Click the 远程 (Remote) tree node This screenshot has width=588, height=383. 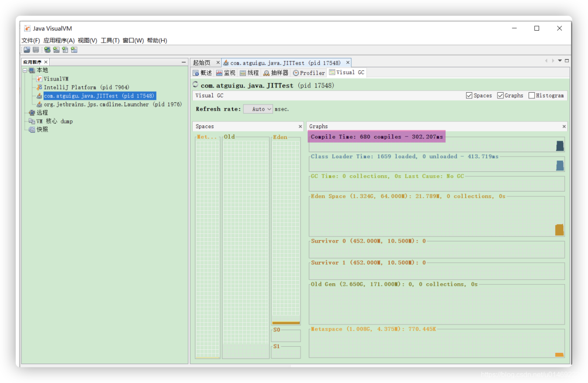[x=42, y=113]
